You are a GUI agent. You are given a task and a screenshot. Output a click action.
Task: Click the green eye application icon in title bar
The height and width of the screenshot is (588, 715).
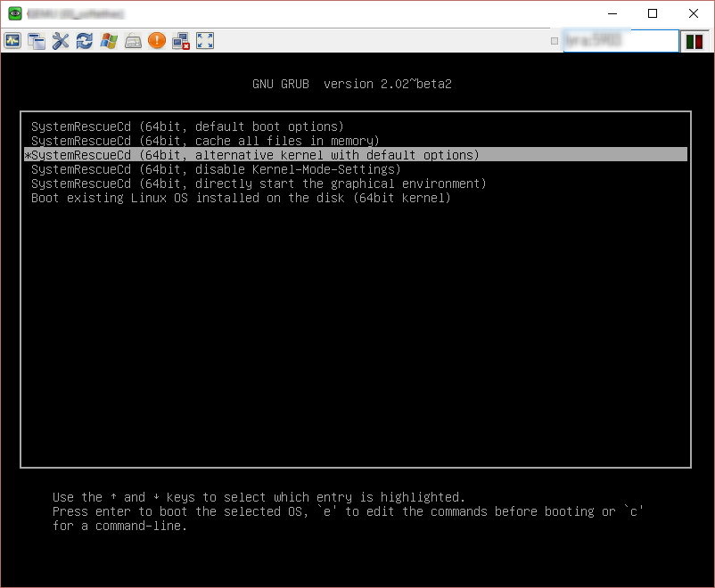(15, 13)
